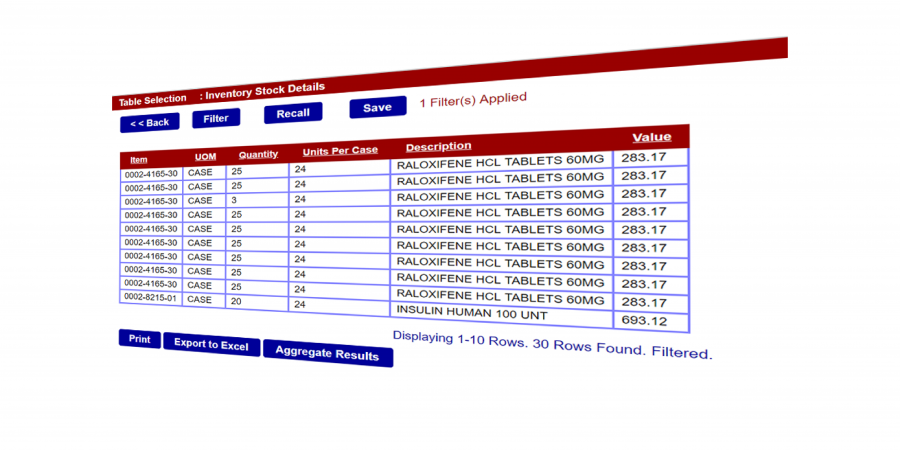This screenshot has height=450, width=900.
Task: Click the Recall button
Action: (x=293, y=113)
